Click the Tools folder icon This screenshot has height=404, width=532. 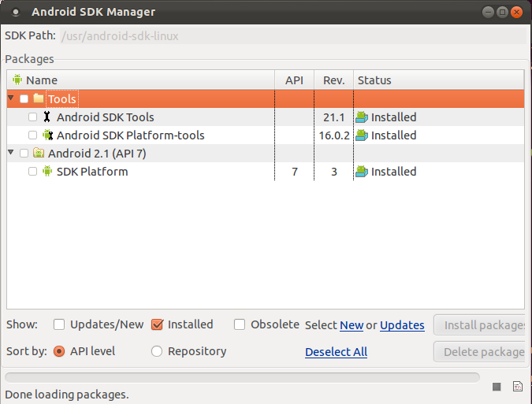coord(39,98)
